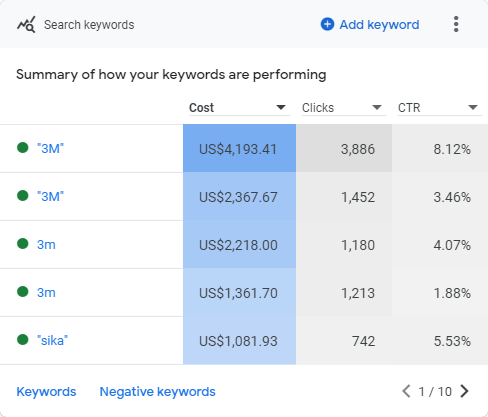Click the 742 clicks value
Image resolution: width=488 pixels, height=417 pixels.
[x=363, y=341]
